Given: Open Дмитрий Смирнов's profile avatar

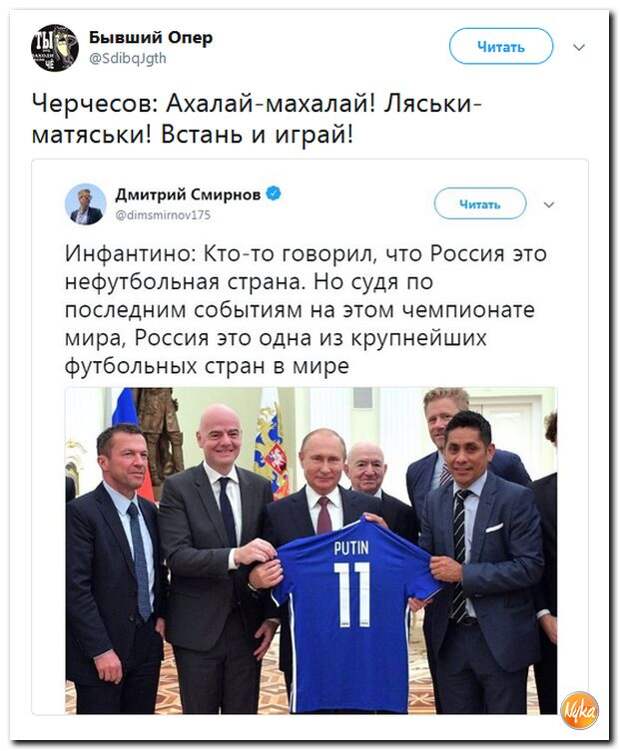Looking at the screenshot, I should pos(85,204).
